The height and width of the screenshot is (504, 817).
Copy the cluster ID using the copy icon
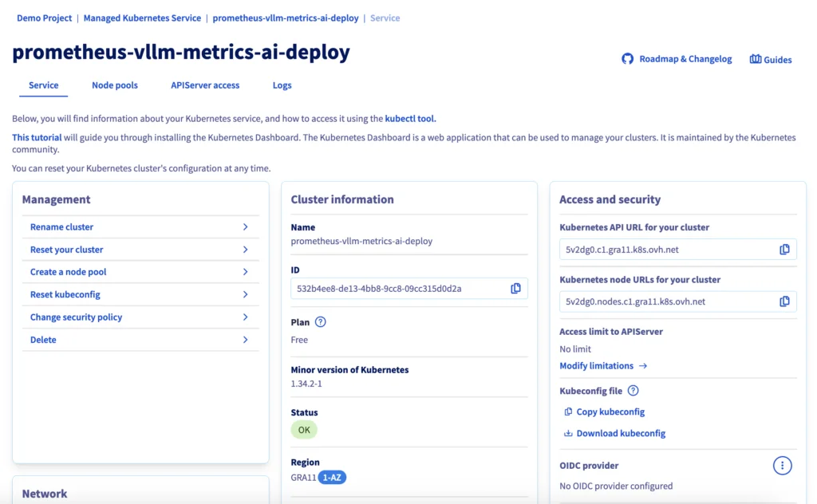click(x=515, y=288)
